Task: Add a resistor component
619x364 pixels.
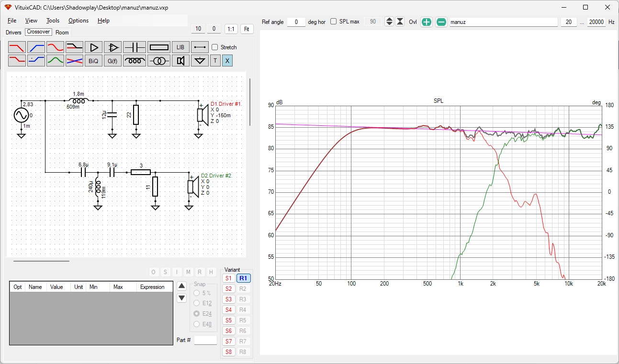Action: click(x=159, y=47)
